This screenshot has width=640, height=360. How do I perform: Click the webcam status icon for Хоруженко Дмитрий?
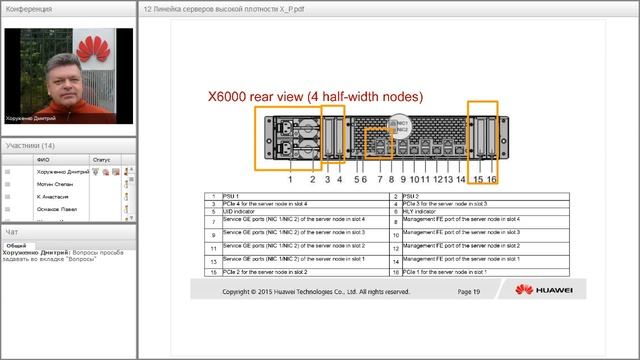click(106, 172)
